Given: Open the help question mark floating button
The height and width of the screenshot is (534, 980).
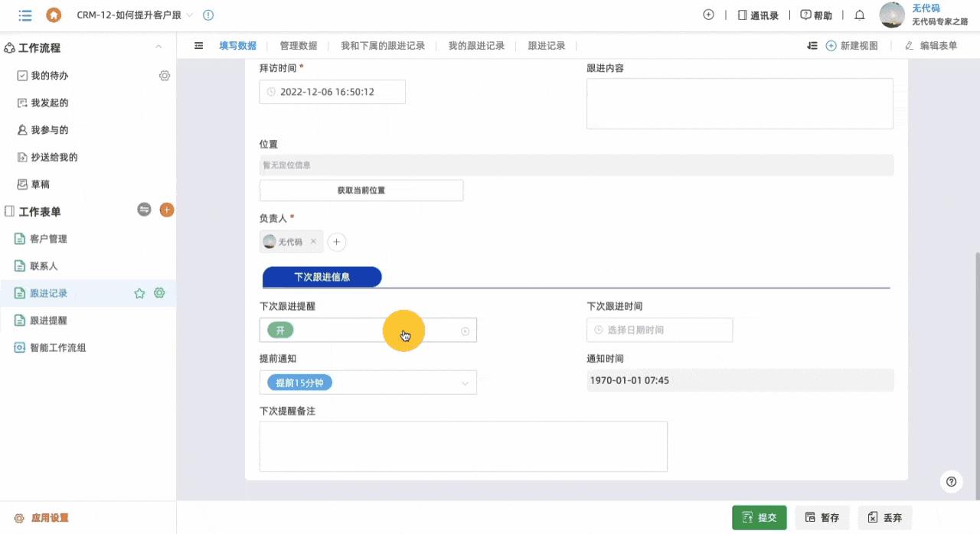Looking at the screenshot, I should pyautogui.click(x=951, y=481).
